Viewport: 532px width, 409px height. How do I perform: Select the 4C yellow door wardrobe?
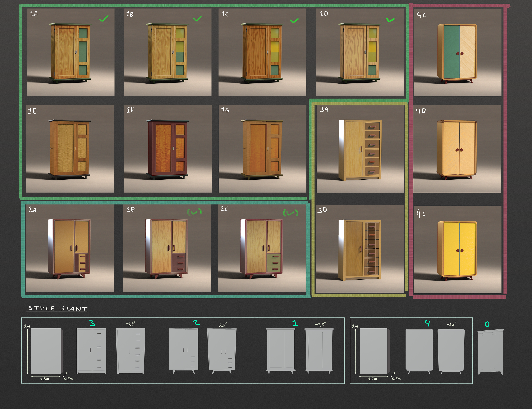click(x=457, y=249)
